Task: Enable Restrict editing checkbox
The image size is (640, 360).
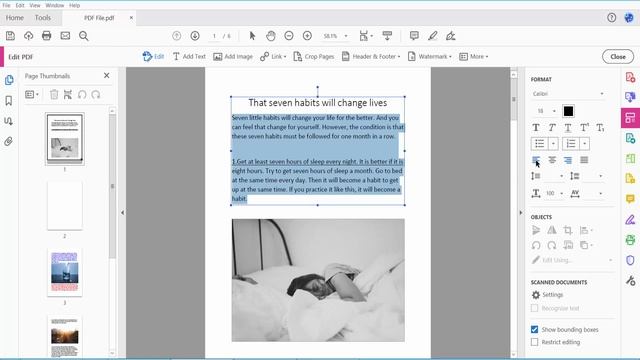Action: coord(534,342)
